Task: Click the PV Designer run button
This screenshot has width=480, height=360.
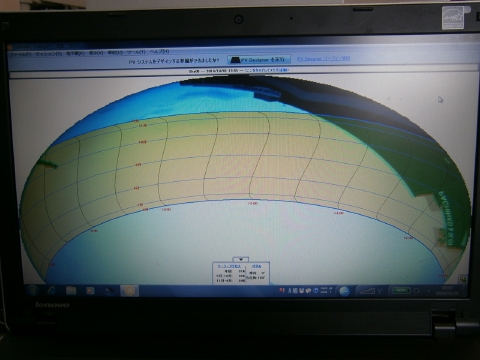Action: (259, 60)
